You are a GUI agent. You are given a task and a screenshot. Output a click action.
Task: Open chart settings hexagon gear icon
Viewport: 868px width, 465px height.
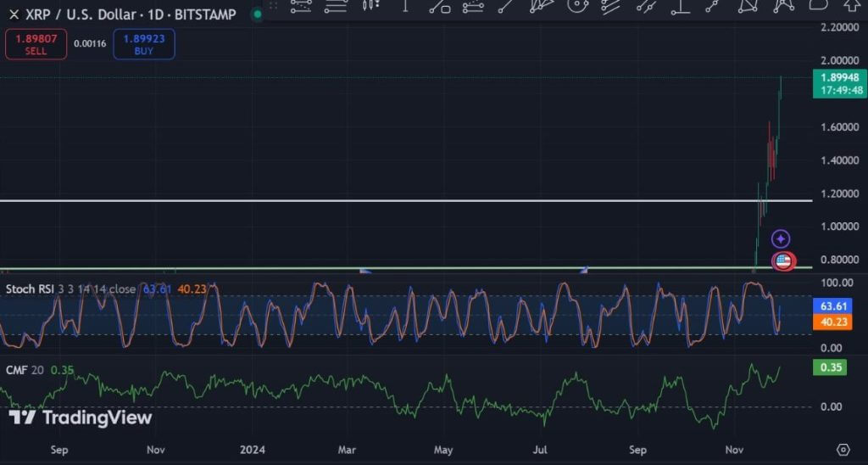tap(843, 449)
